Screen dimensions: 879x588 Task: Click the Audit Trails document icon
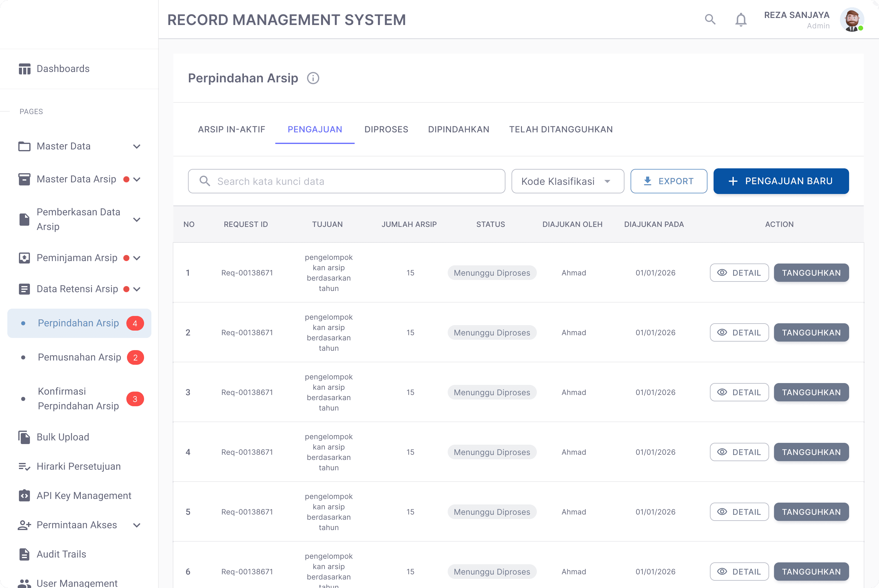(x=24, y=554)
